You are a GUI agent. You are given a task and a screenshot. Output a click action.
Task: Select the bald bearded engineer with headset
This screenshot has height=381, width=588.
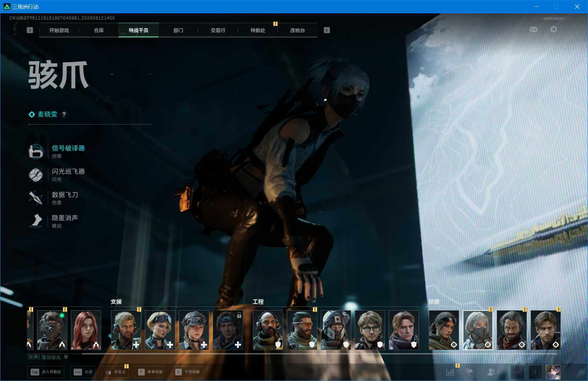268,330
